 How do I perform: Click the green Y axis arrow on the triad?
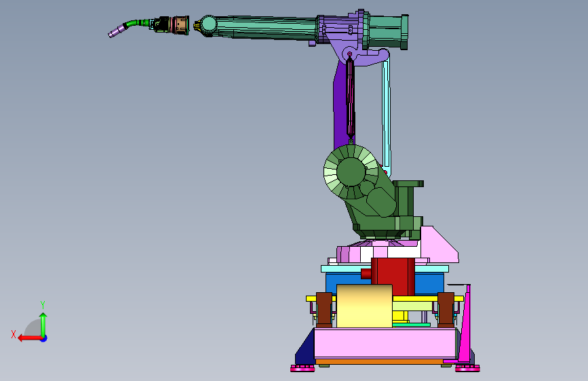(x=43, y=325)
